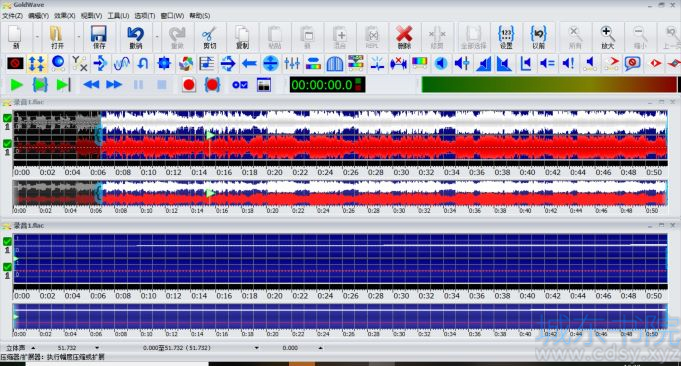
Task: Open the Echo effect (branching arrow icon)
Action: pyautogui.click(x=101, y=64)
